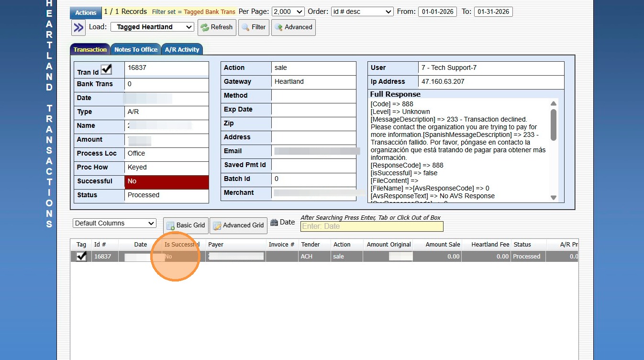This screenshot has width=644, height=360.
Task: Click the Gateway value Heartland
Action: 289,81
